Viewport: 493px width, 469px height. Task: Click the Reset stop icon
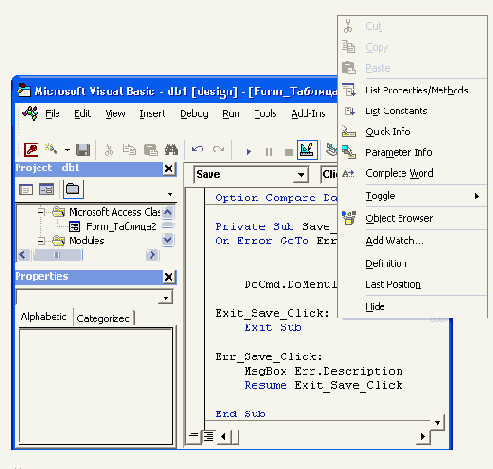click(x=289, y=152)
